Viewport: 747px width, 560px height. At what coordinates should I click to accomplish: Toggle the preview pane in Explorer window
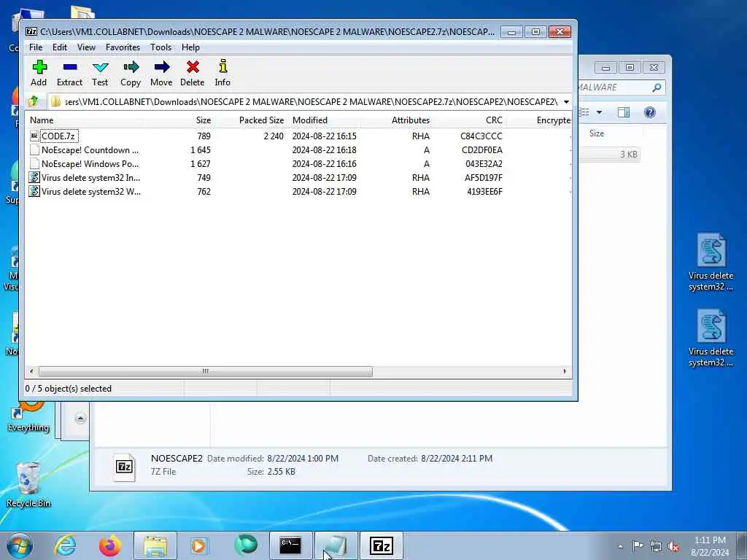click(x=624, y=112)
